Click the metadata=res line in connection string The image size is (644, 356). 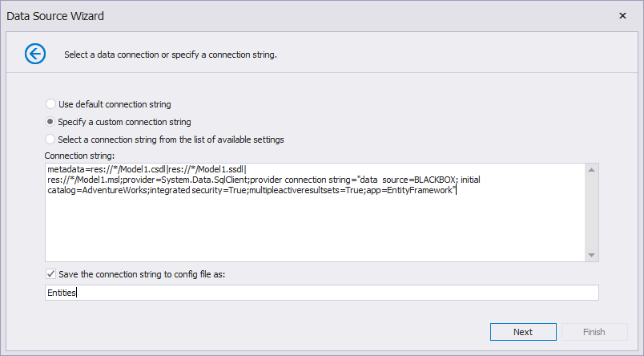coord(144,169)
